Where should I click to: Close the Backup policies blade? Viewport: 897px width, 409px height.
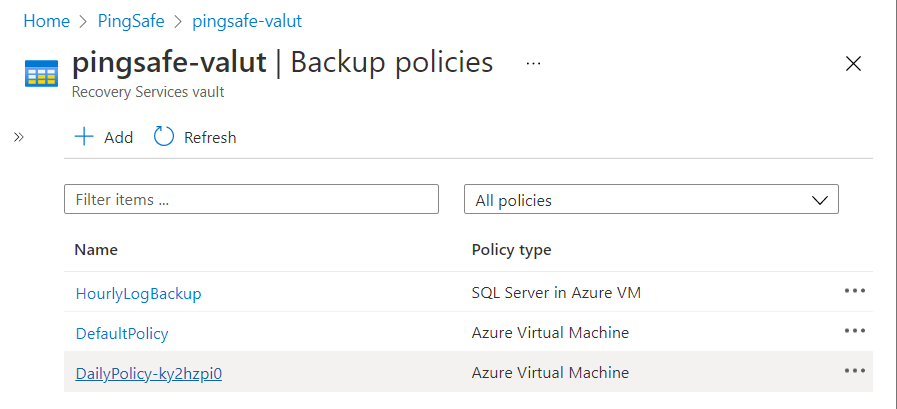(853, 64)
